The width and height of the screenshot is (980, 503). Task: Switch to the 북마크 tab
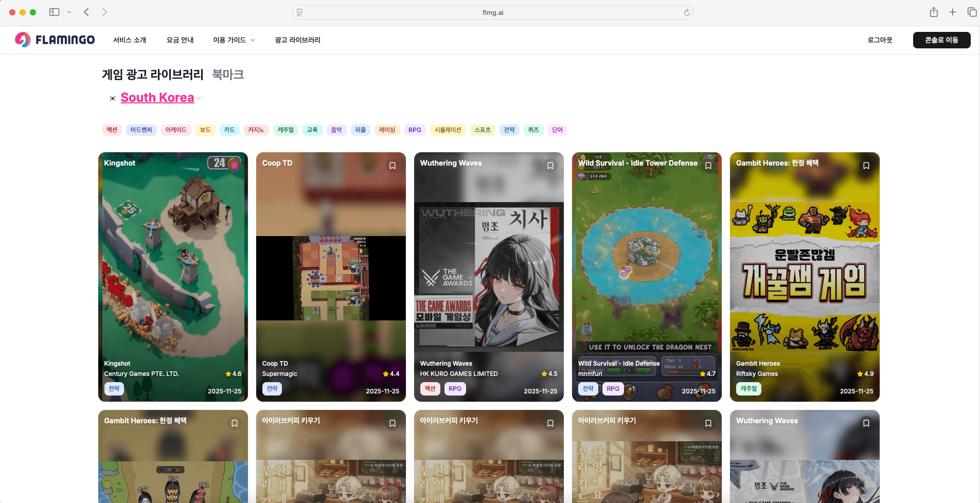click(x=228, y=75)
